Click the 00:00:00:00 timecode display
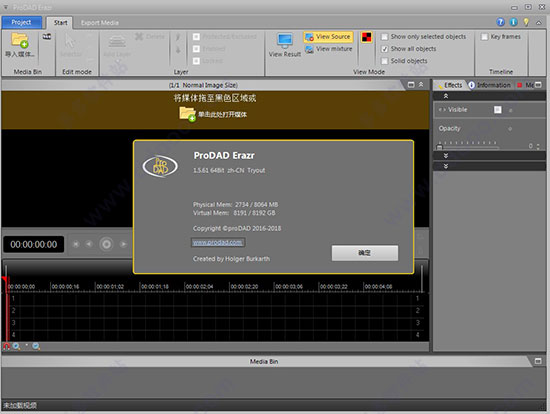 pos(34,245)
